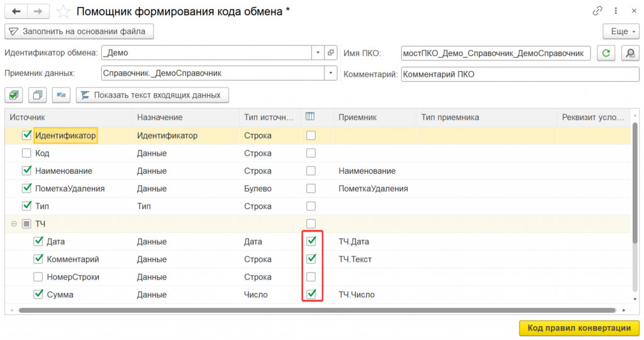Expand the Приемник данных dropdown list

pyautogui.click(x=331, y=73)
